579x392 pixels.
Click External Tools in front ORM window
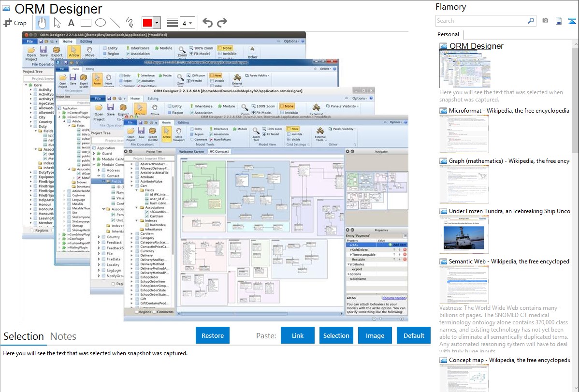[320, 134]
